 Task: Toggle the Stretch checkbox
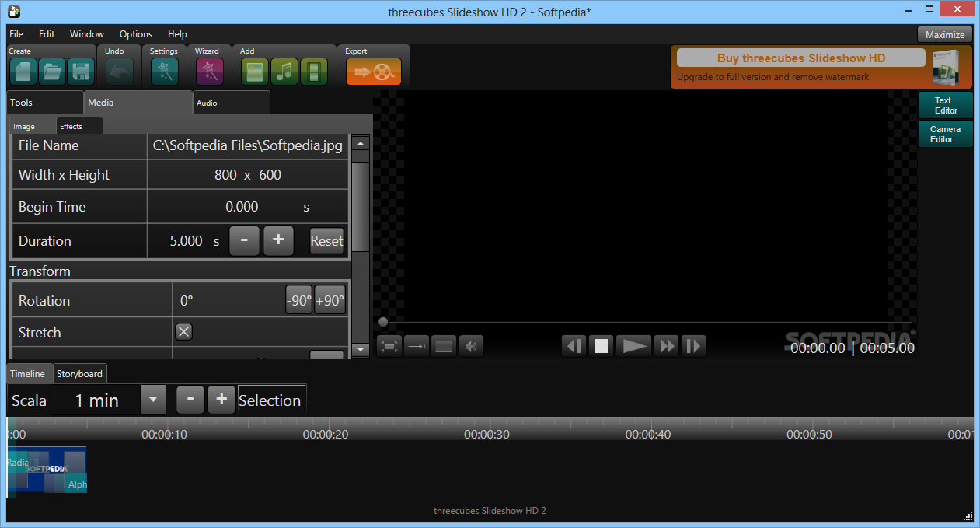(183, 332)
